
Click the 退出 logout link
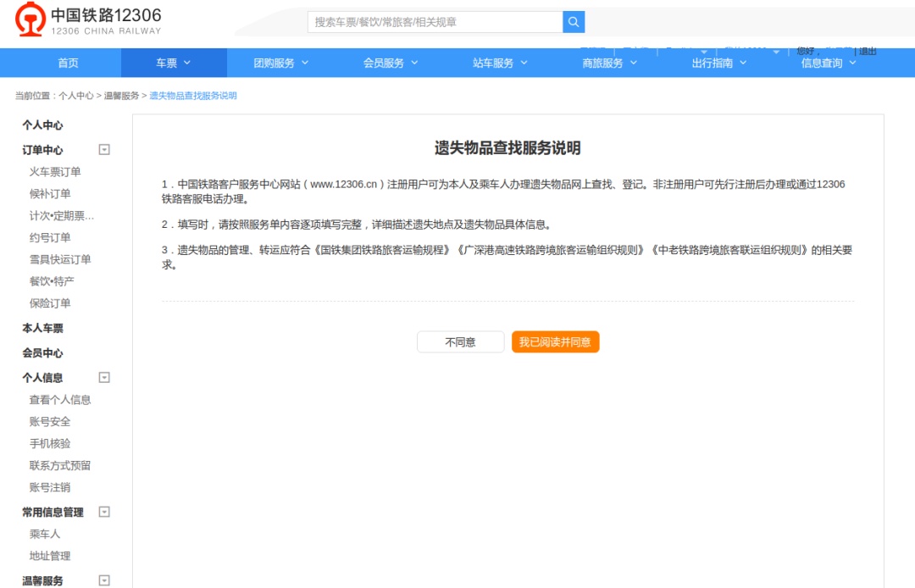tap(868, 52)
